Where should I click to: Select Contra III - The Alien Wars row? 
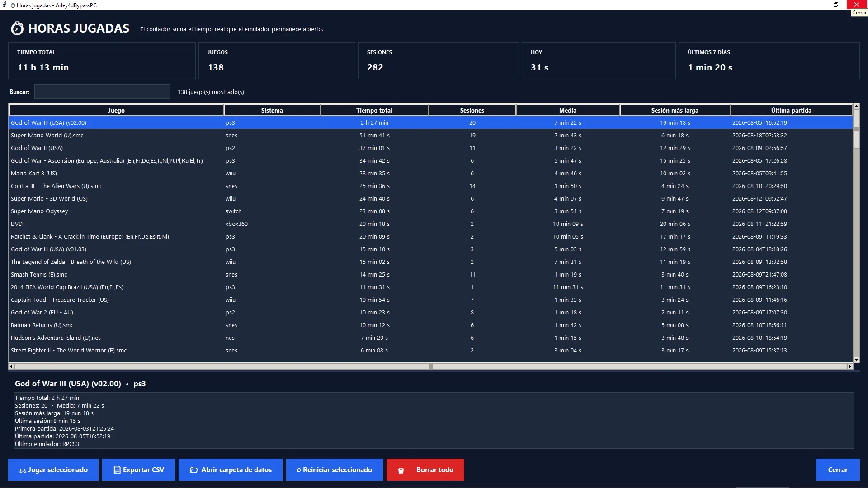coord(431,186)
